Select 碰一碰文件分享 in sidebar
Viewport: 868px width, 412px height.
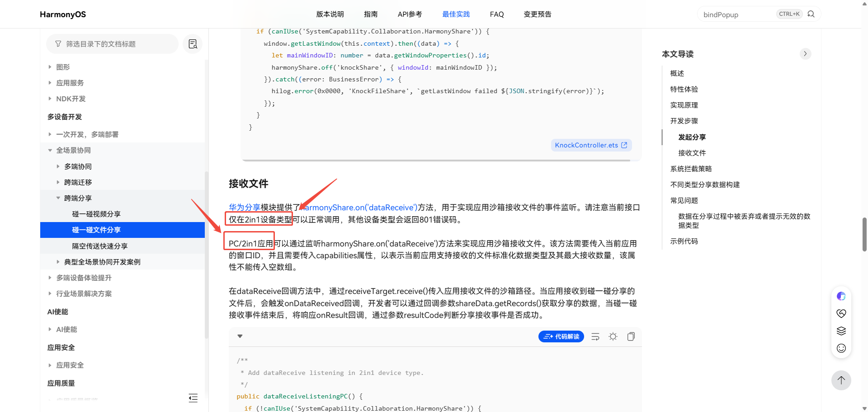[122, 230]
